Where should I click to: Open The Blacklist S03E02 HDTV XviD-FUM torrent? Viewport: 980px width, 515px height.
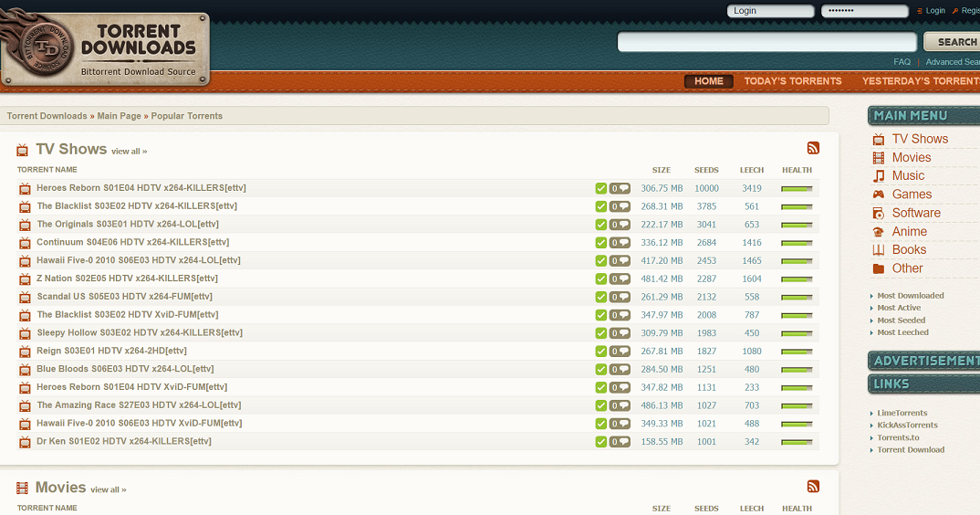click(128, 315)
